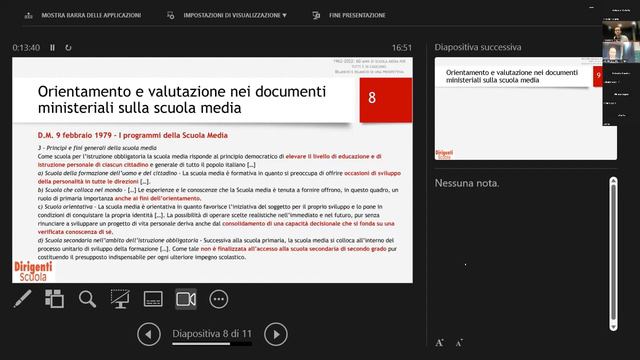Viewport: 640px width, 360px height.
Task: Click Mostra barra delle applicazioni
Action: pos(91,15)
